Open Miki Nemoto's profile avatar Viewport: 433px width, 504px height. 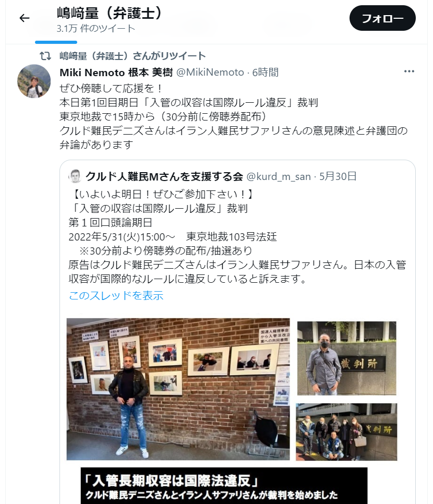(34, 81)
